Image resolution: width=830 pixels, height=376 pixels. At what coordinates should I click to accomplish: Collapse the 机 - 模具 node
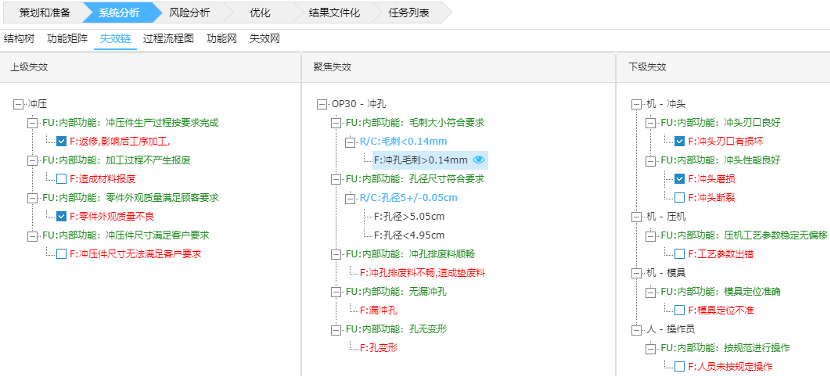point(637,273)
